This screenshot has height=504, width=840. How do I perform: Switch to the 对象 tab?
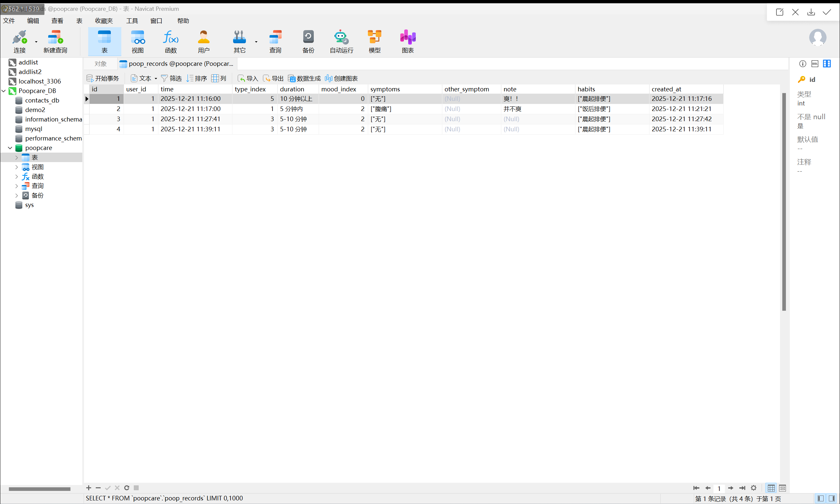(101, 64)
